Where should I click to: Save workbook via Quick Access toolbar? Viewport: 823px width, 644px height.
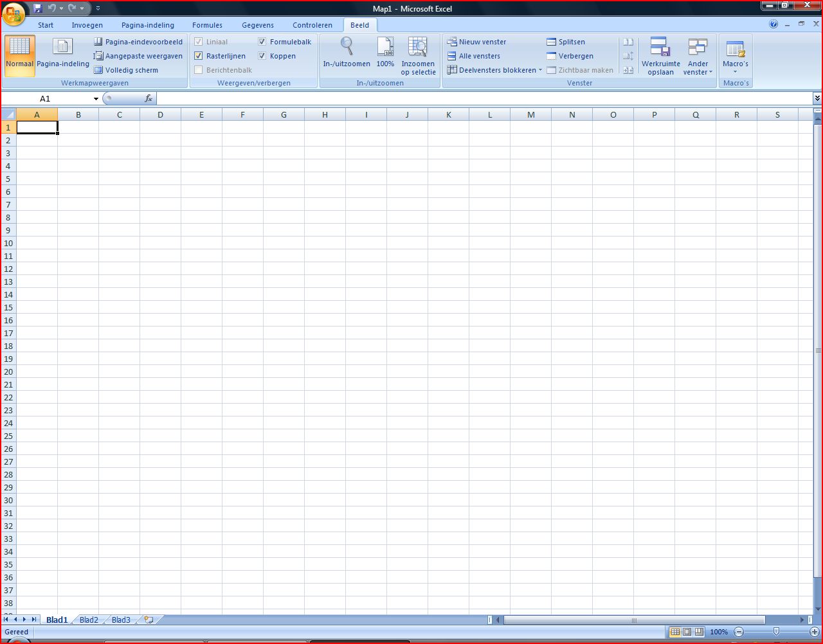point(37,8)
